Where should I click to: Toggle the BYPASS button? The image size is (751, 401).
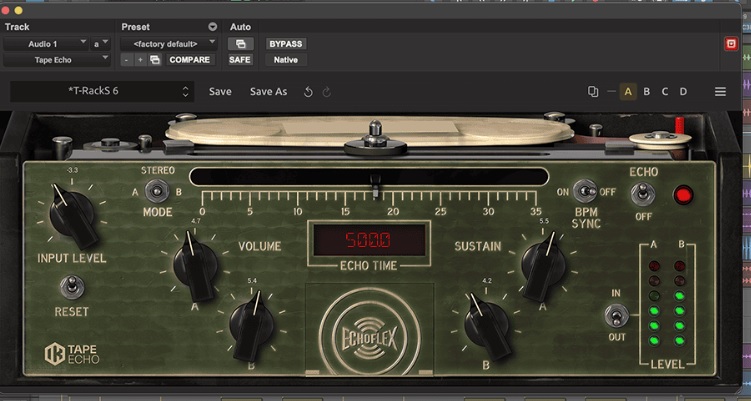coord(286,44)
